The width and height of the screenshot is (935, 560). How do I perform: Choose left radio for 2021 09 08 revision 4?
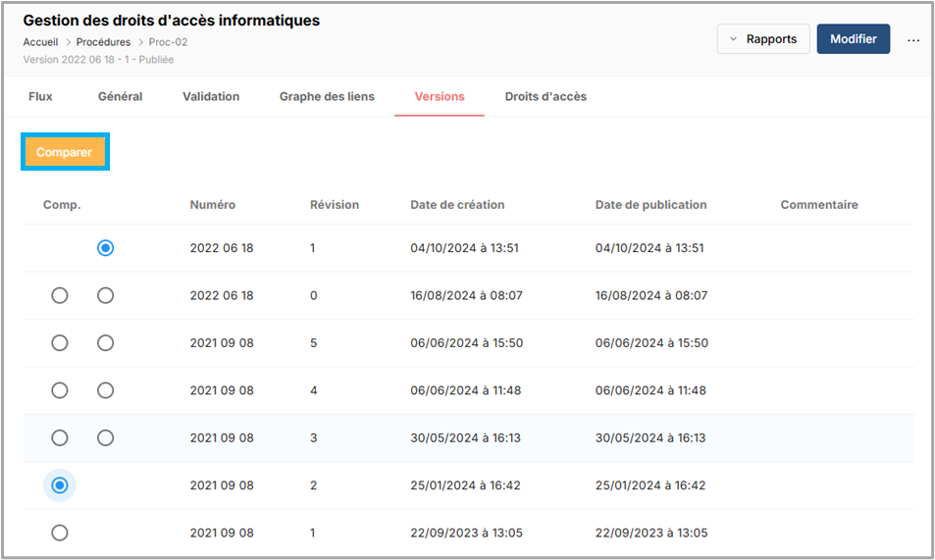60,390
